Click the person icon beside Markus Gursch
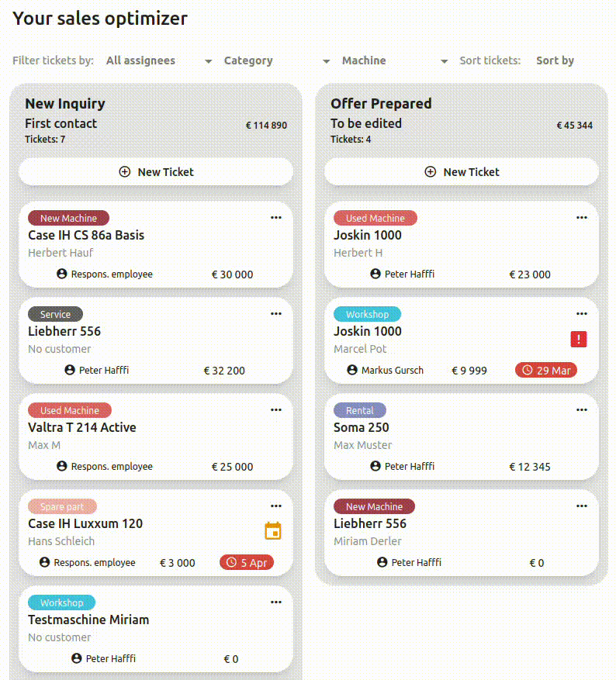This screenshot has height=680, width=616. pos(352,370)
